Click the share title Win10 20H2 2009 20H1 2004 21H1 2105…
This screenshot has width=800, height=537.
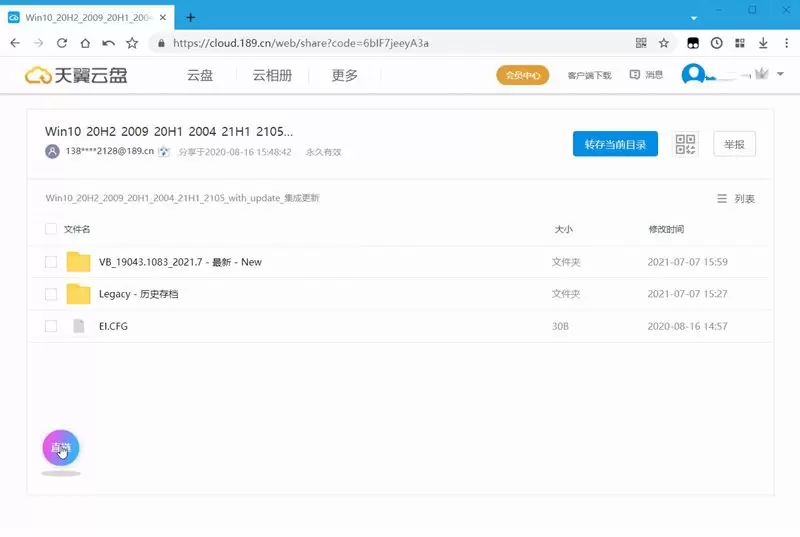point(169,132)
